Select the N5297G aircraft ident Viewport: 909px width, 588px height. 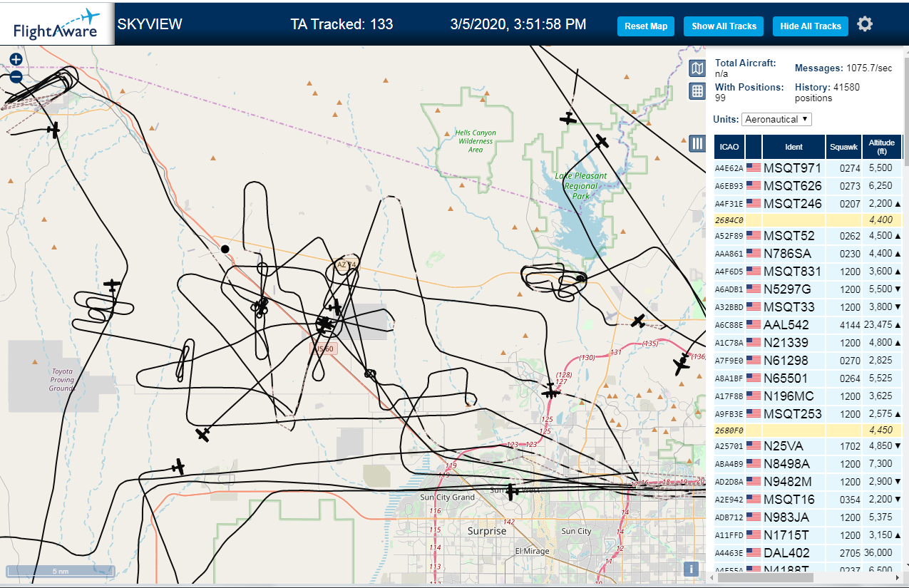[787, 289]
